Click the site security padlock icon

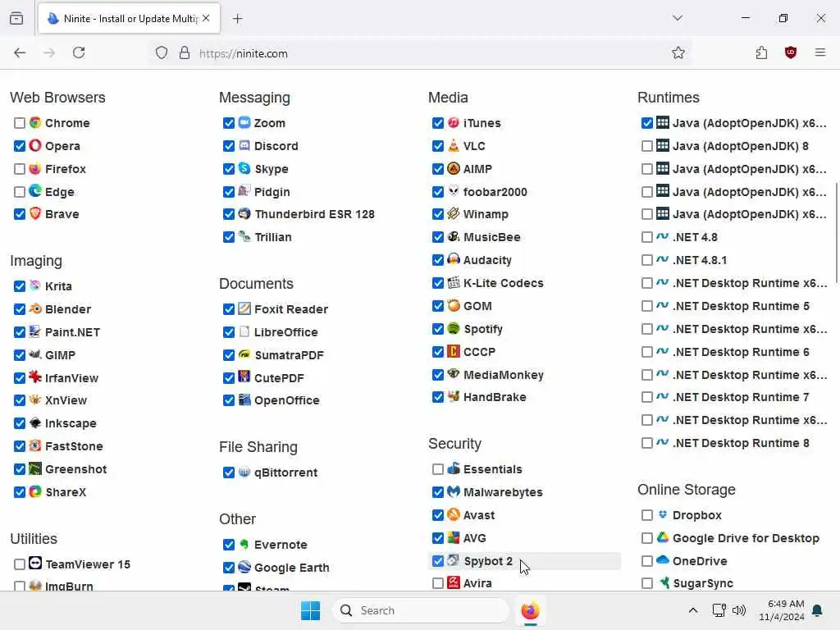click(185, 52)
